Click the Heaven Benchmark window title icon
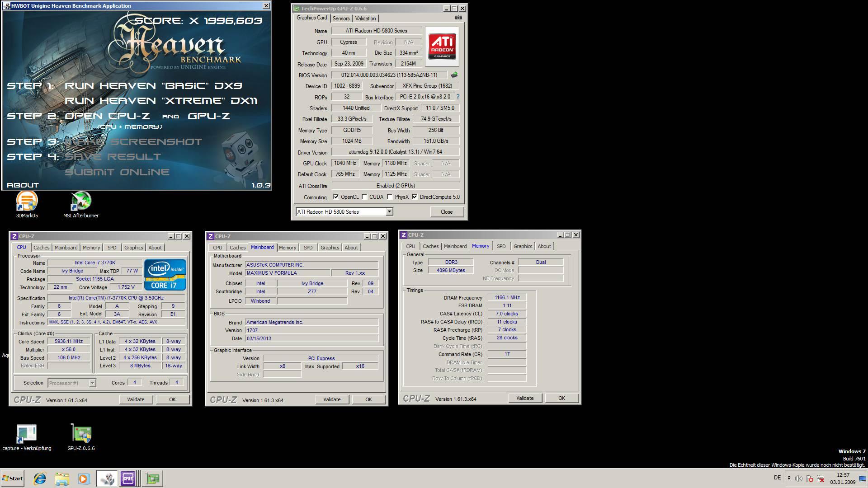 pos(6,6)
